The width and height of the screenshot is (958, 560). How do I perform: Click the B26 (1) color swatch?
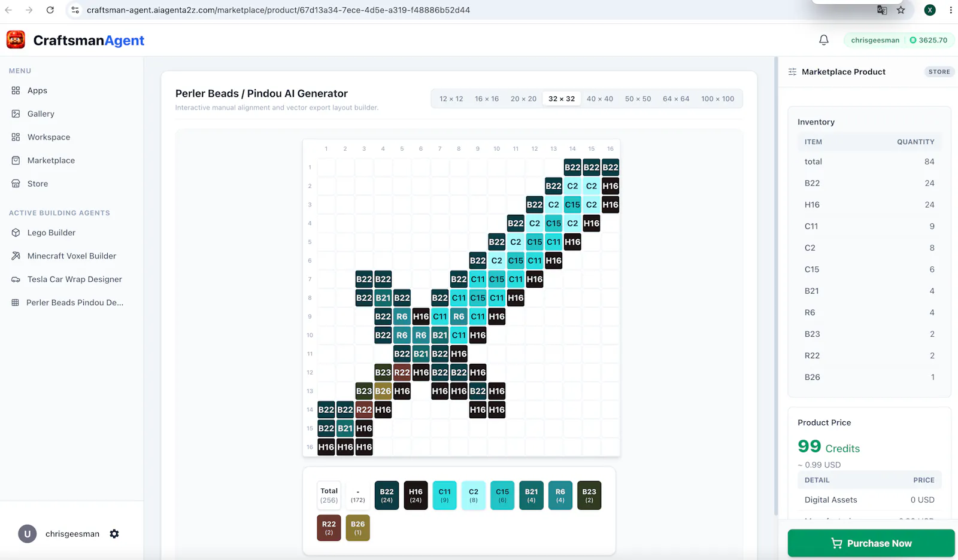pyautogui.click(x=357, y=528)
